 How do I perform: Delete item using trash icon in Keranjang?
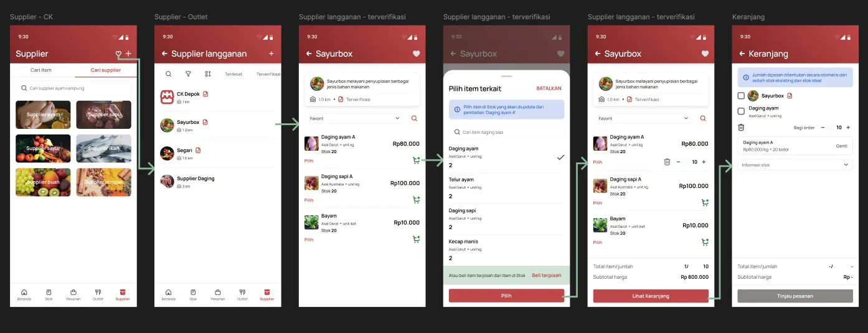[741, 127]
